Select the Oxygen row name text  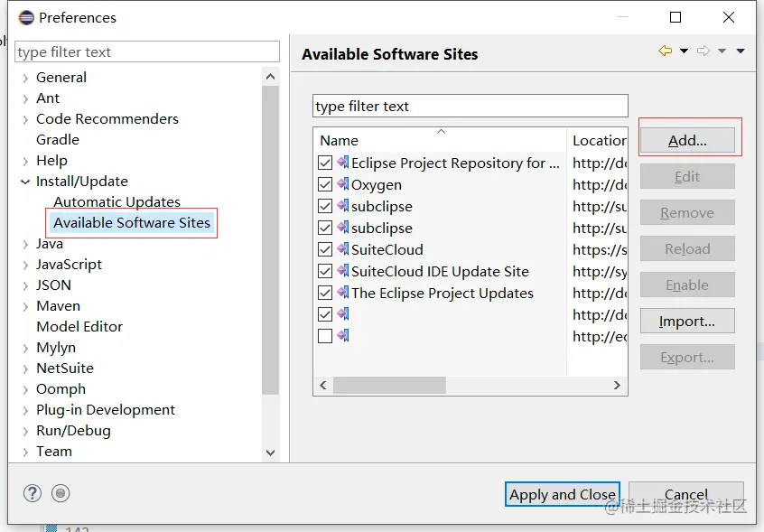[377, 185]
